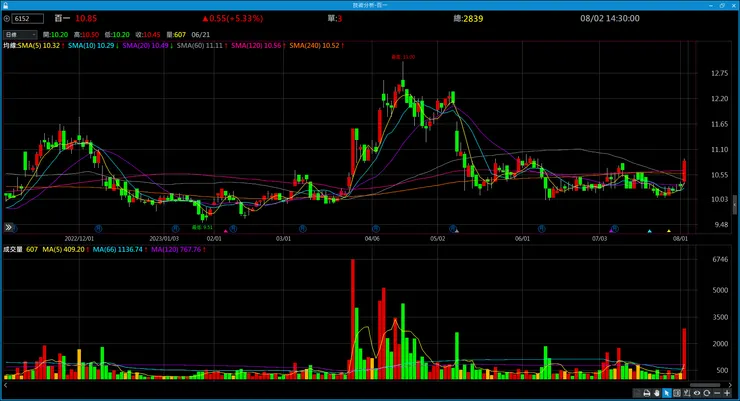Click the stock code field 6152

(x=28, y=18)
